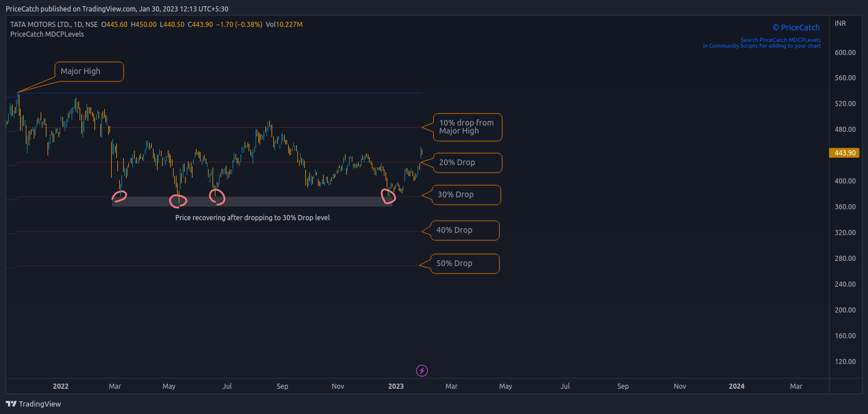Select the Major High callout label
The height and width of the screenshot is (414, 868).
89,71
